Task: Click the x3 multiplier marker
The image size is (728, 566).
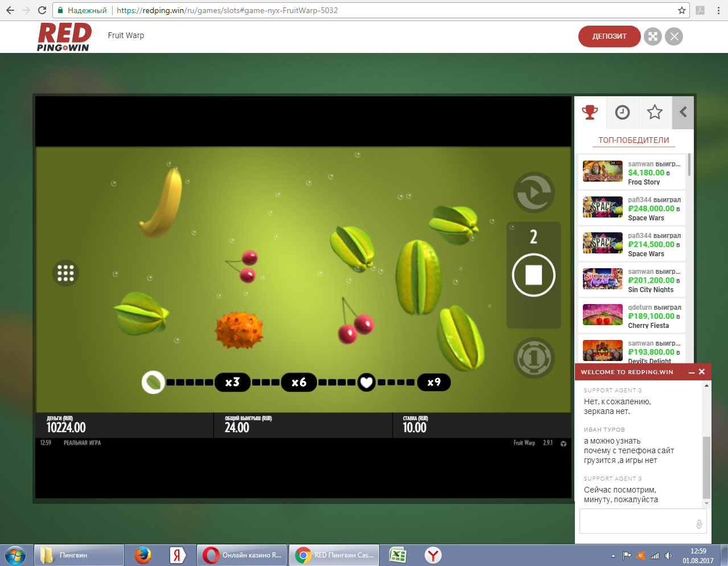Action: pyautogui.click(x=232, y=382)
